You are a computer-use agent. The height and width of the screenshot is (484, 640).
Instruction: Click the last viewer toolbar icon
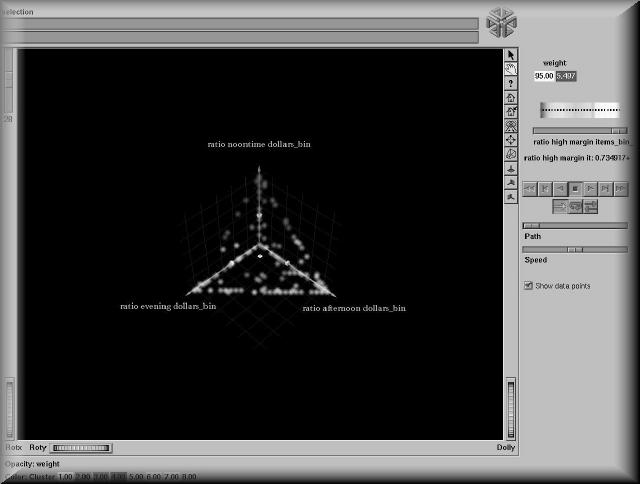point(511,197)
